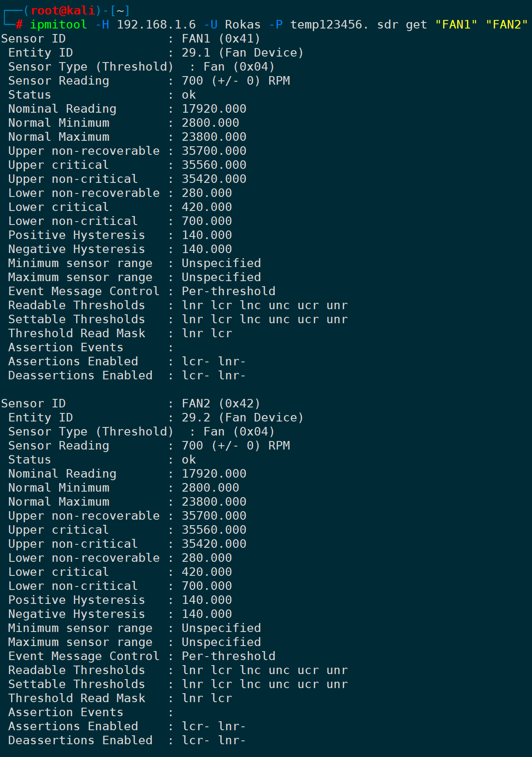
Task: Click FAN1's Deassertions Enabled label
Action: 80,376
